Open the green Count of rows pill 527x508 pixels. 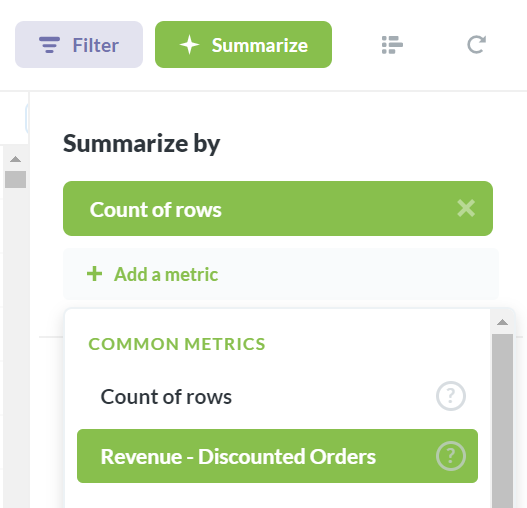(278, 208)
